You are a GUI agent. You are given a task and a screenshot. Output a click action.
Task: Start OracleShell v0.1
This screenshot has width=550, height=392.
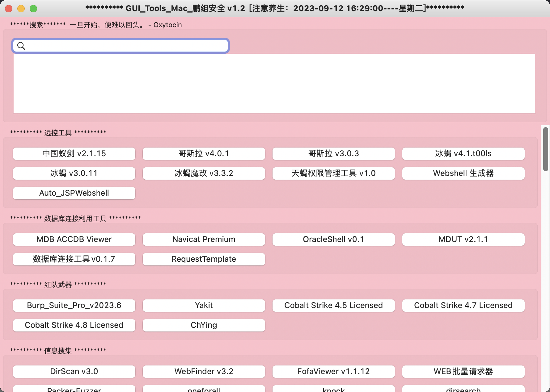334,240
